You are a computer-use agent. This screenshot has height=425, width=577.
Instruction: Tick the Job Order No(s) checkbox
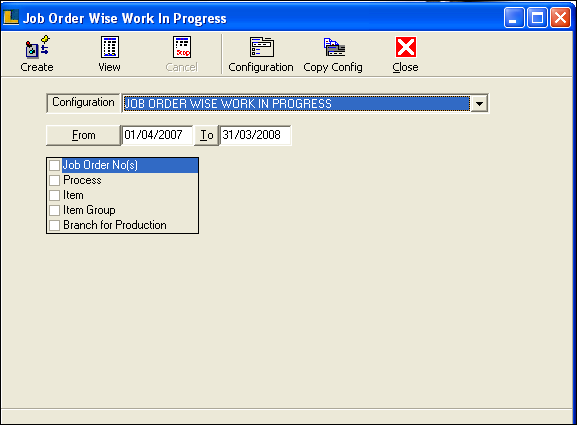click(54, 165)
